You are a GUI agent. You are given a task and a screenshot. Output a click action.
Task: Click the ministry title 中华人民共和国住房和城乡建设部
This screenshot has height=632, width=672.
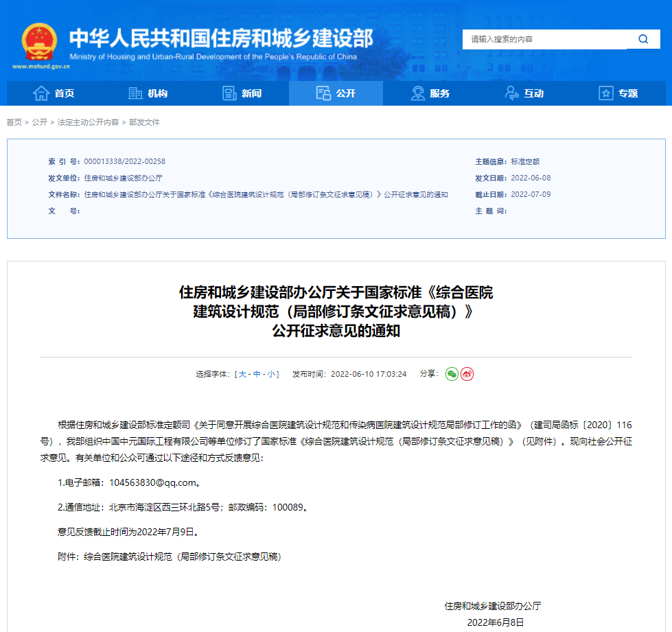click(x=221, y=38)
